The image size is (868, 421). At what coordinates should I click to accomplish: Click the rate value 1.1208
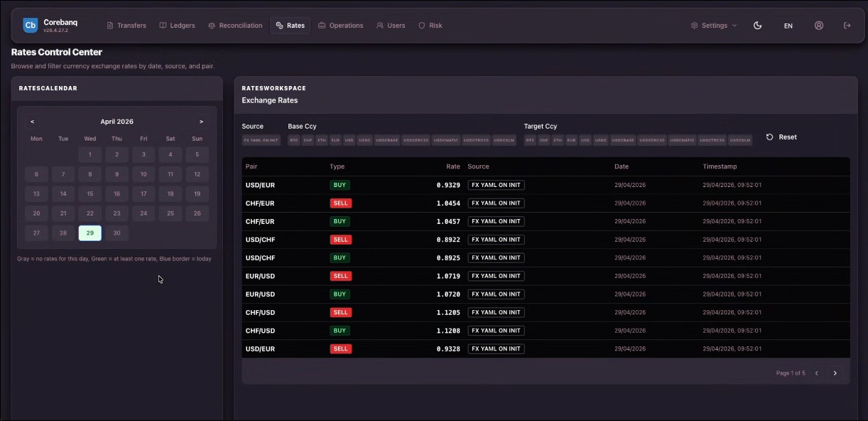pos(447,331)
